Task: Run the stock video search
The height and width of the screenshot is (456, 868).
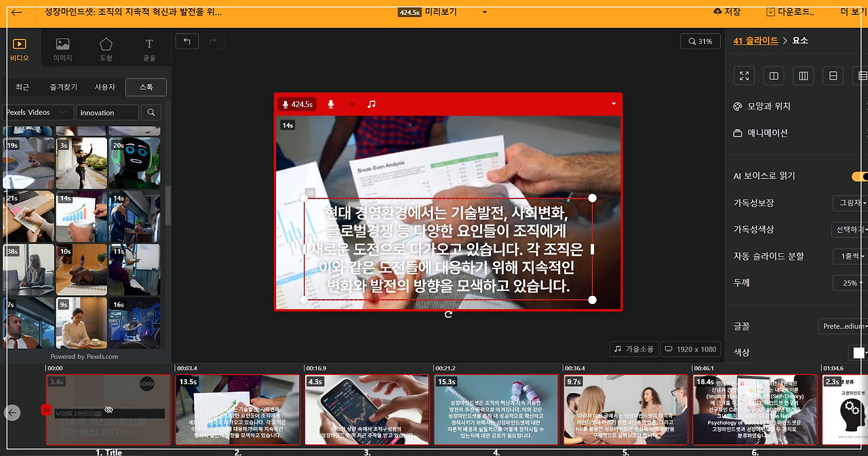Action: pyautogui.click(x=151, y=113)
